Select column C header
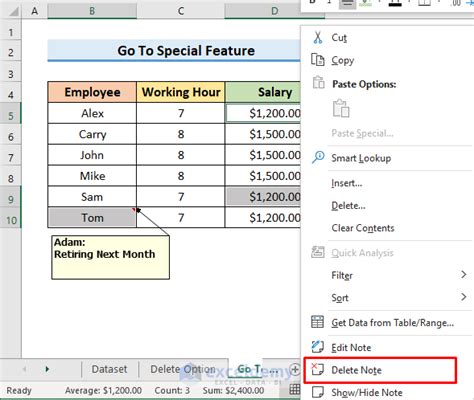 click(181, 11)
